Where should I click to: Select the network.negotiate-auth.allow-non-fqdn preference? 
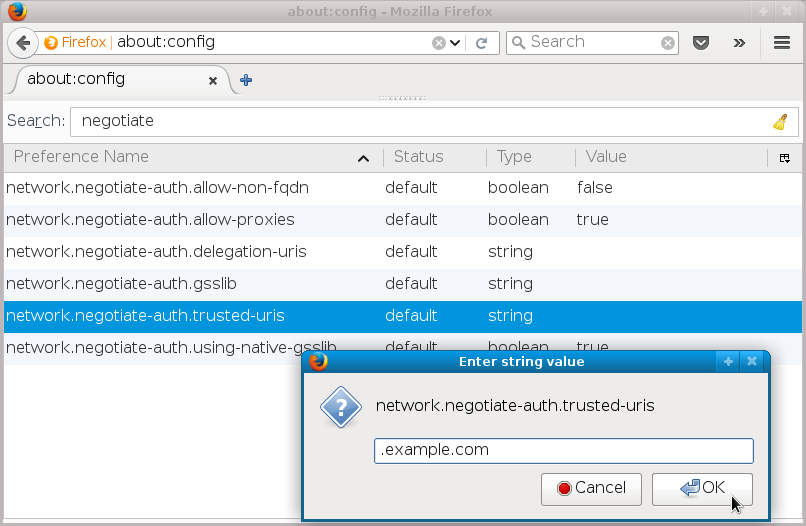[403, 188]
